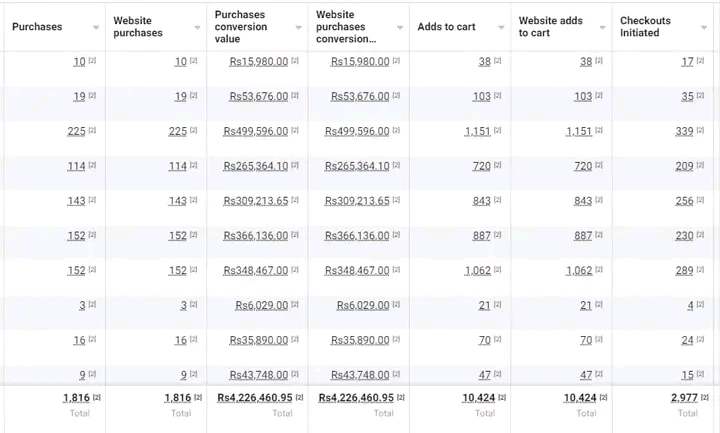The height and width of the screenshot is (433, 720).
Task: Click the Rs265,364.10 value in Purchases conversion value
Action: [x=255, y=166]
